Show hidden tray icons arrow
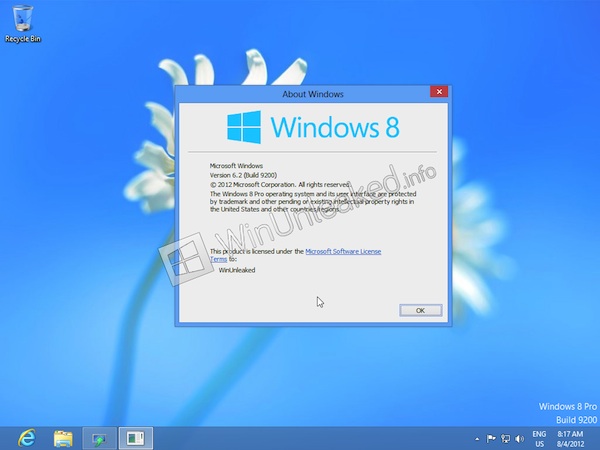600x450 pixels. pyautogui.click(x=477, y=439)
